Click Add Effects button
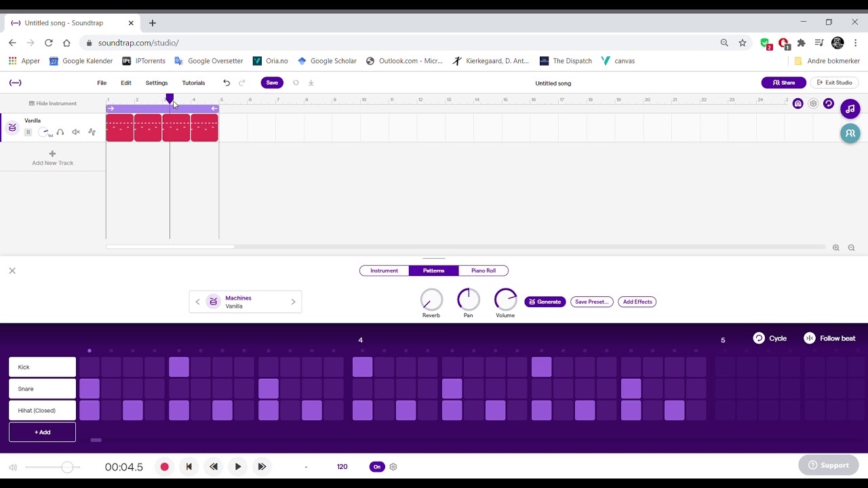The image size is (868, 488). coord(637,302)
